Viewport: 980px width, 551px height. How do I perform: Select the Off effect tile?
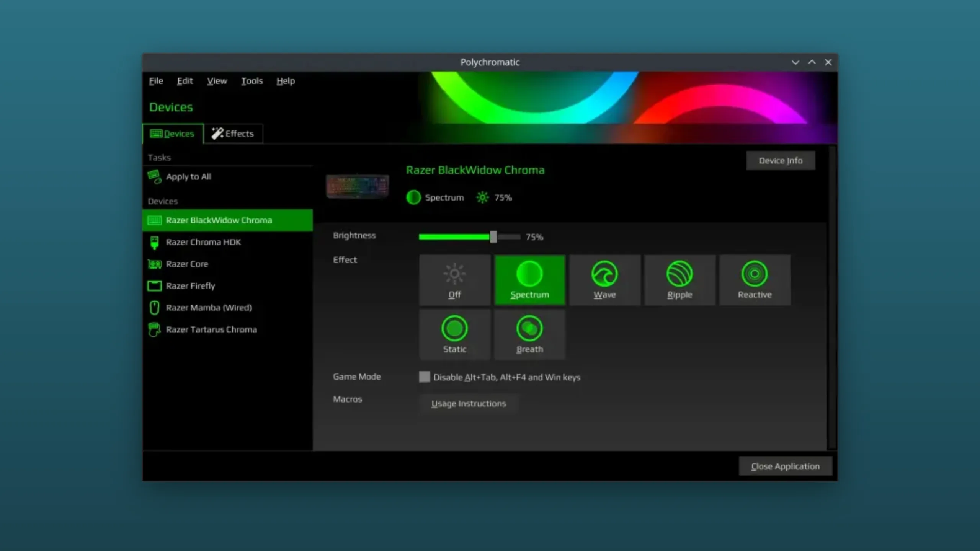pyautogui.click(x=454, y=280)
